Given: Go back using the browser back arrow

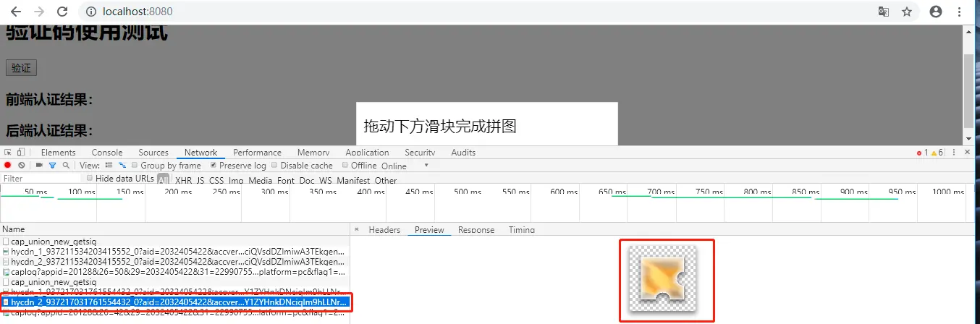Looking at the screenshot, I should 16,12.
